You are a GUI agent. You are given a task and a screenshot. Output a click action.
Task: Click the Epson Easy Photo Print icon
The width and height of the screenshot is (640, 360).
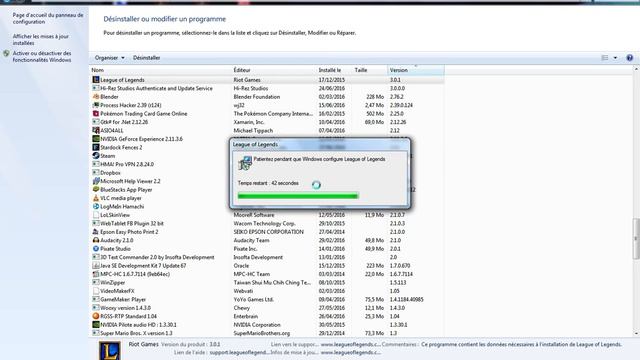pyautogui.click(x=96, y=231)
